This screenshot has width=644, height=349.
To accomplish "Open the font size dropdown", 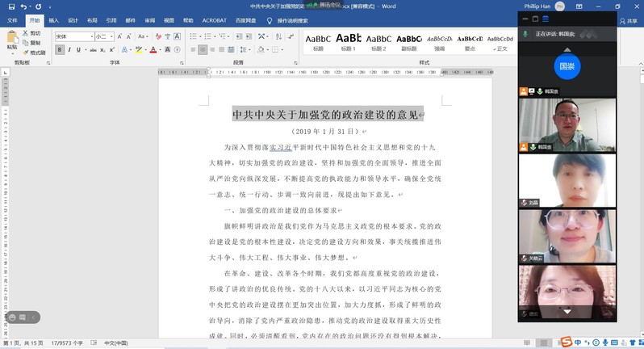I will pos(113,36).
